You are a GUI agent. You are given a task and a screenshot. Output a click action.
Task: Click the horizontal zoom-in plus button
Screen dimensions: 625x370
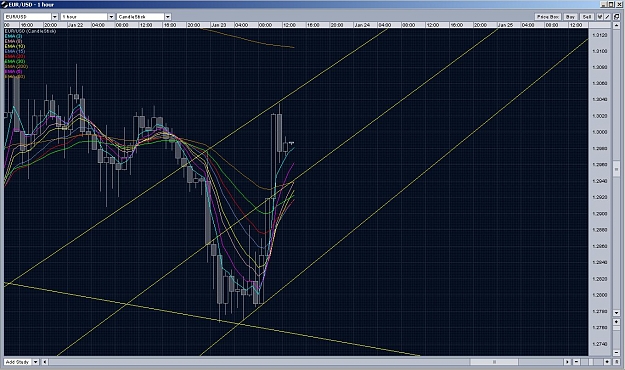(x=607, y=362)
